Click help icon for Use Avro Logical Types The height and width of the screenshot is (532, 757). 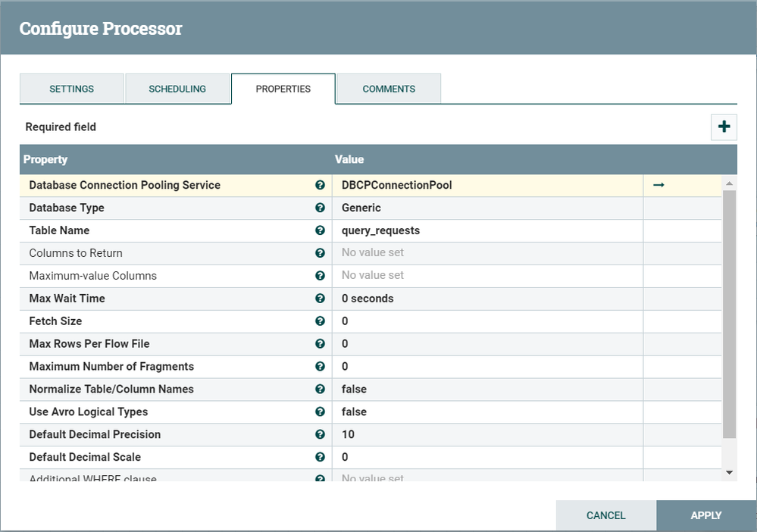pyautogui.click(x=320, y=412)
